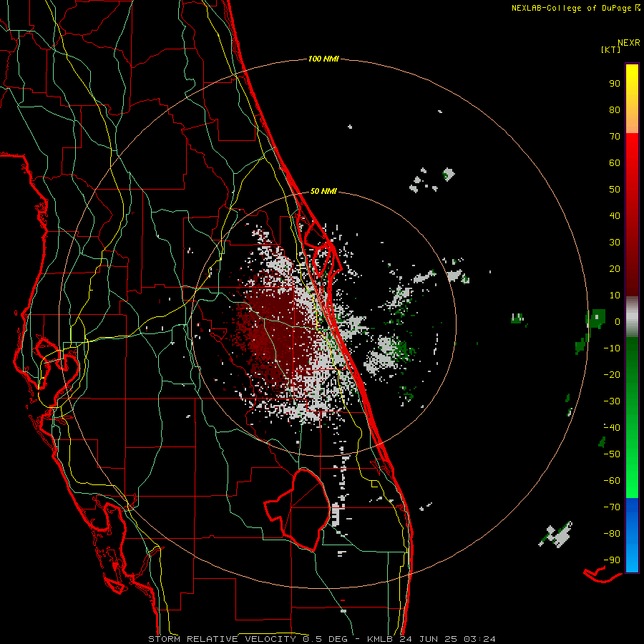Viewport: 644px width, 644px height.
Task: Click the 50 value on velocity scale
Action: pos(615,190)
